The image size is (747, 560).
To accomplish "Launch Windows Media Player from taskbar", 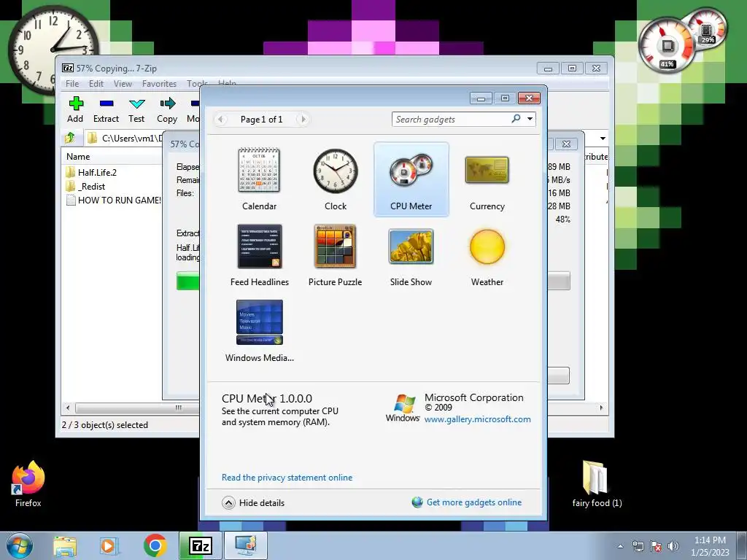I will [109, 545].
